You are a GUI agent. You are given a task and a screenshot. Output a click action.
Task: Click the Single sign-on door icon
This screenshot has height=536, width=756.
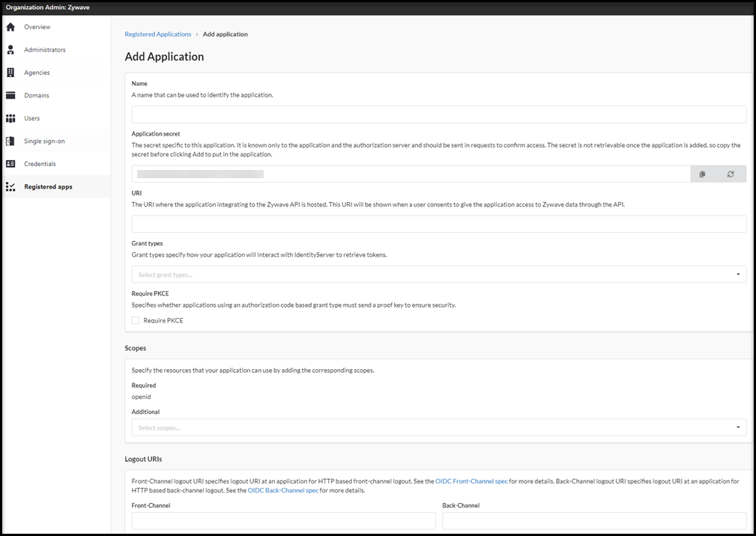click(10, 140)
